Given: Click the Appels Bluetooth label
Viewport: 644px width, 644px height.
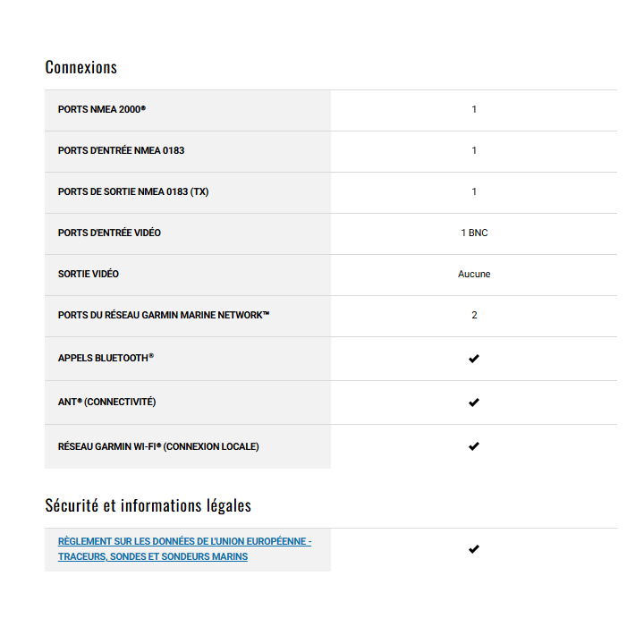Looking at the screenshot, I should tap(106, 358).
